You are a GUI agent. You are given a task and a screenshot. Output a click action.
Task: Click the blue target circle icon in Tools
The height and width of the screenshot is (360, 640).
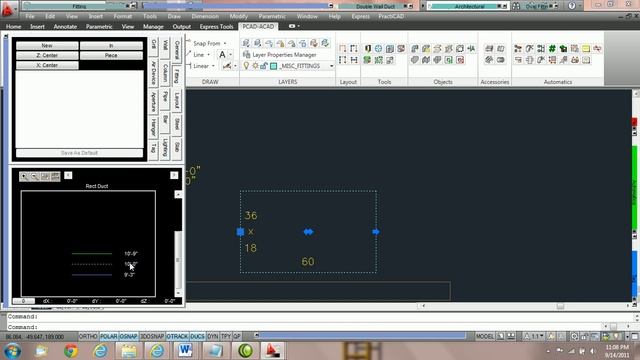[x=378, y=49]
